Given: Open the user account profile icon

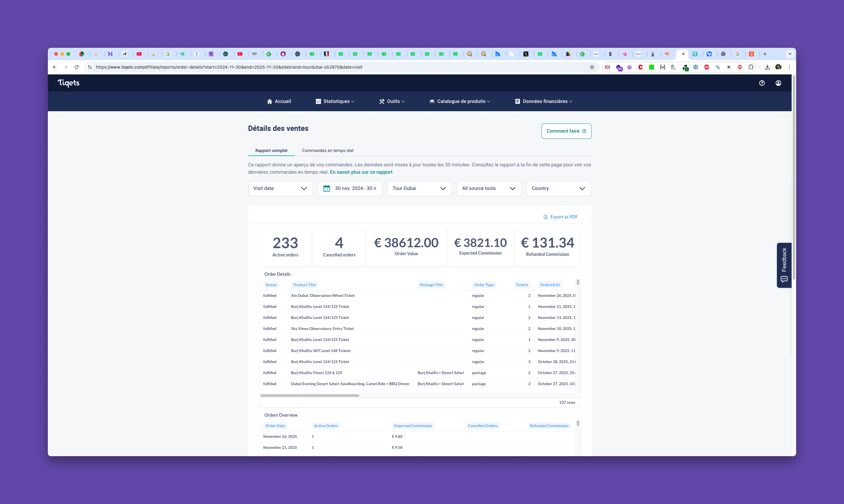Looking at the screenshot, I should (778, 83).
